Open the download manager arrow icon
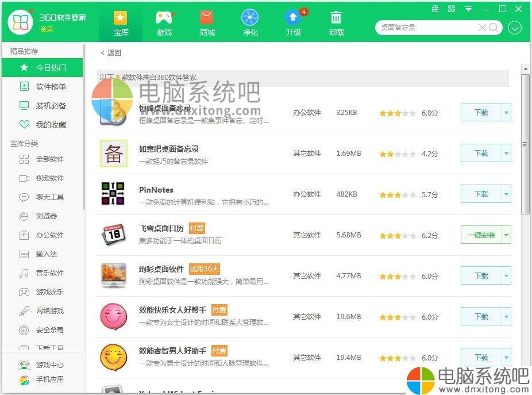Image resolution: width=532 pixels, height=395 pixels. pos(514,28)
